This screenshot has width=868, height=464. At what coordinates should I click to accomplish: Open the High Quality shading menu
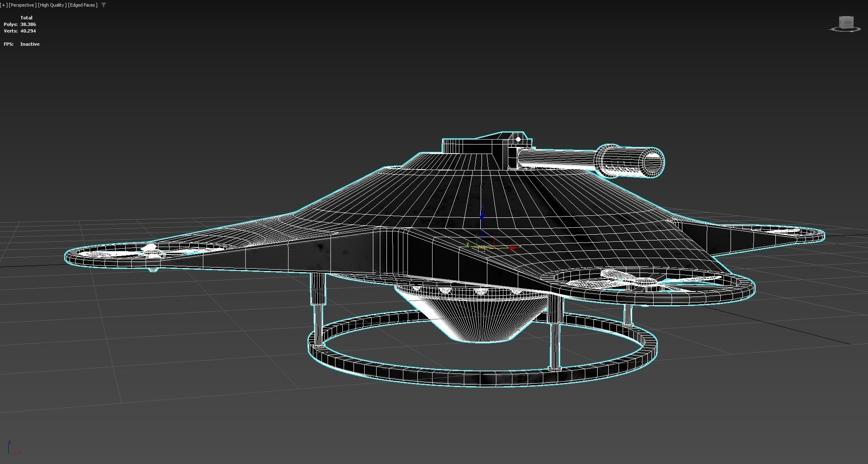point(52,5)
